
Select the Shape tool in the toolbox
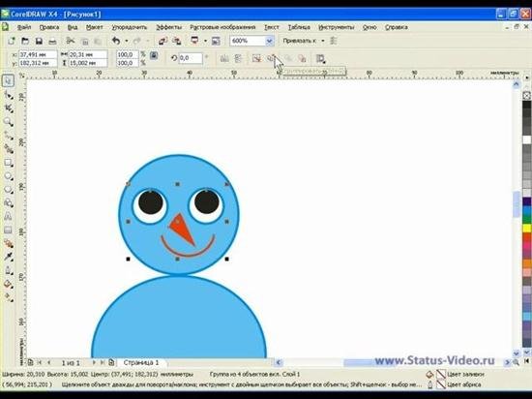coord(9,95)
